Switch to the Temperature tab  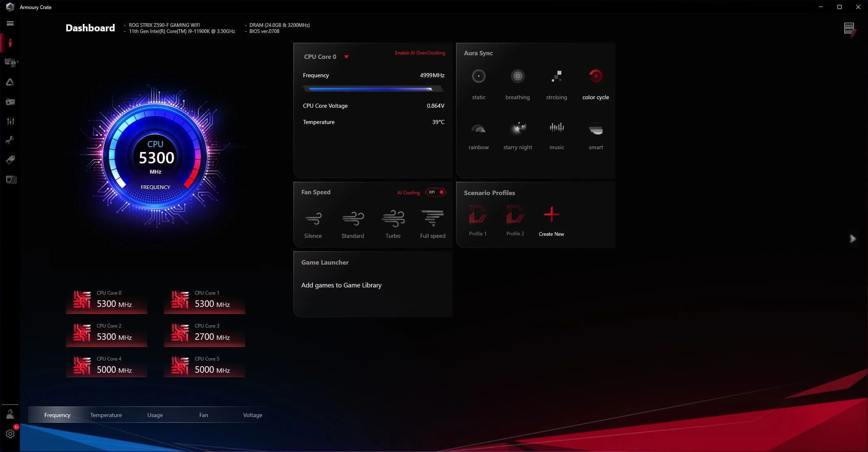point(106,415)
